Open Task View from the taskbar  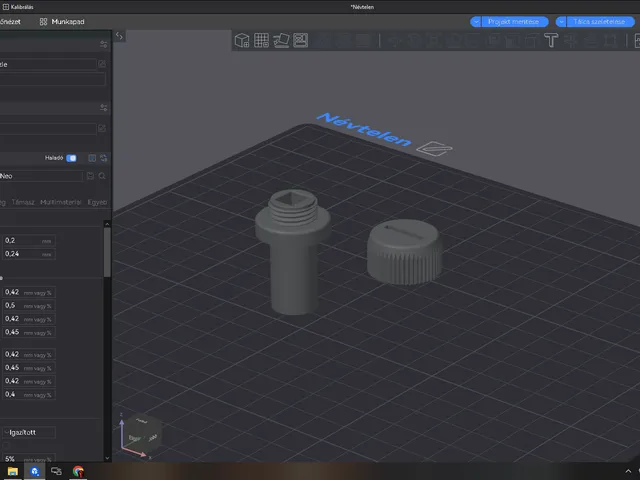click(56, 471)
